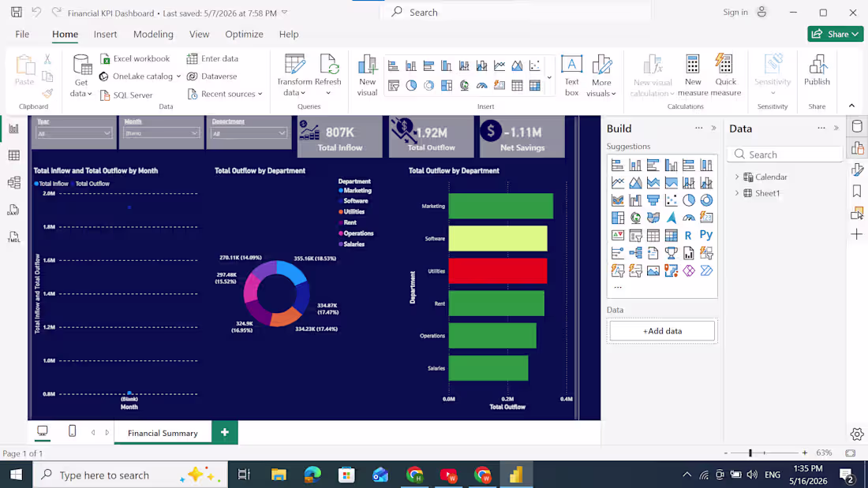Viewport: 868px width, 488px height.
Task: Open DAX query view from left sidebar
Action: (x=14, y=210)
